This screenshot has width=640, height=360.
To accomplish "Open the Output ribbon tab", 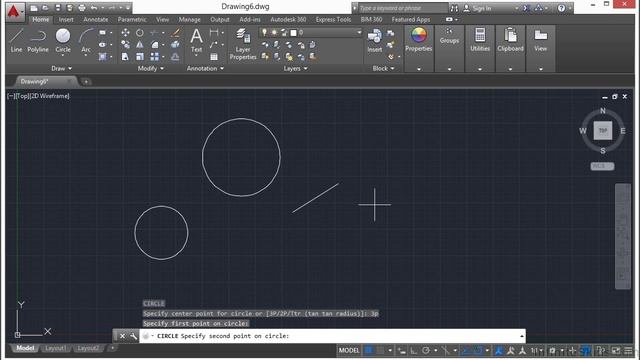I will [x=220, y=19].
